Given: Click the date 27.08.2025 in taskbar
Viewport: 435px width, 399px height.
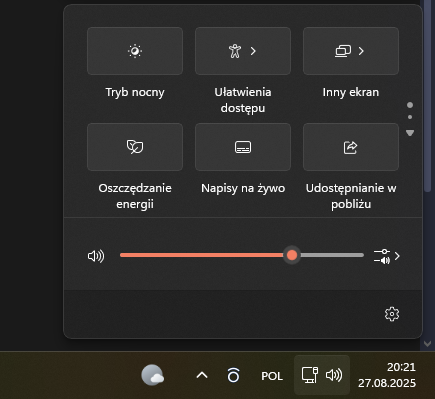Looking at the screenshot, I should coord(387,383).
